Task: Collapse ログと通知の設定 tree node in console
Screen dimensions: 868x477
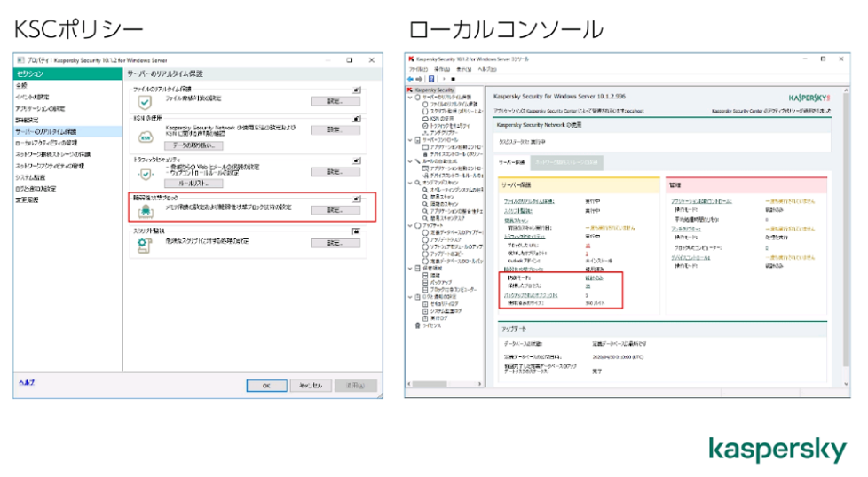Action: (410, 297)
